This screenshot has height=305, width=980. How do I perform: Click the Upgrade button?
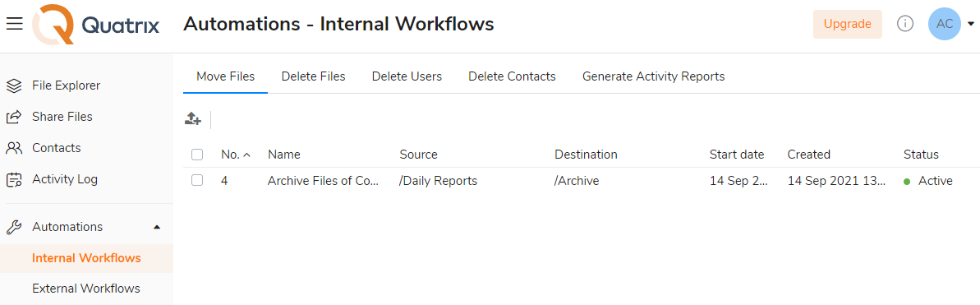point(848,24)
